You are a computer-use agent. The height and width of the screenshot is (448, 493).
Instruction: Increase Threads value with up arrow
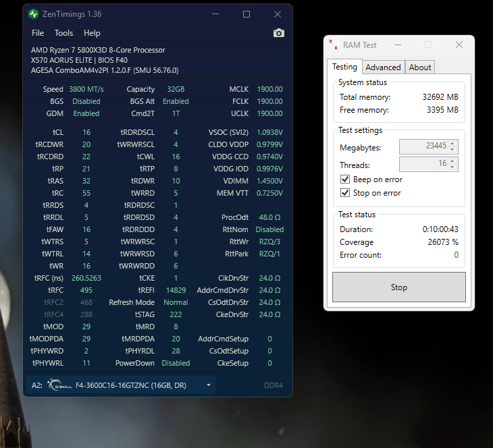pos(452,161)
